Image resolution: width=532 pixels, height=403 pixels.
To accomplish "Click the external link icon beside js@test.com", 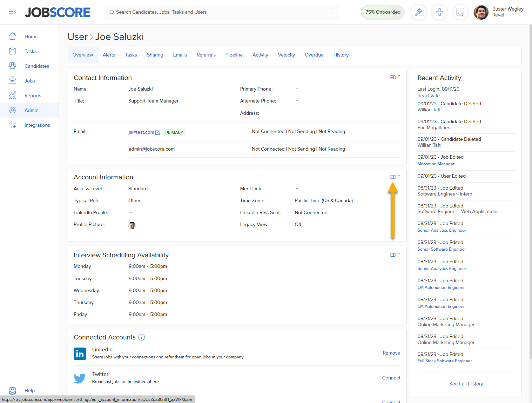I will pyautogui.click(x=158, y=132).
